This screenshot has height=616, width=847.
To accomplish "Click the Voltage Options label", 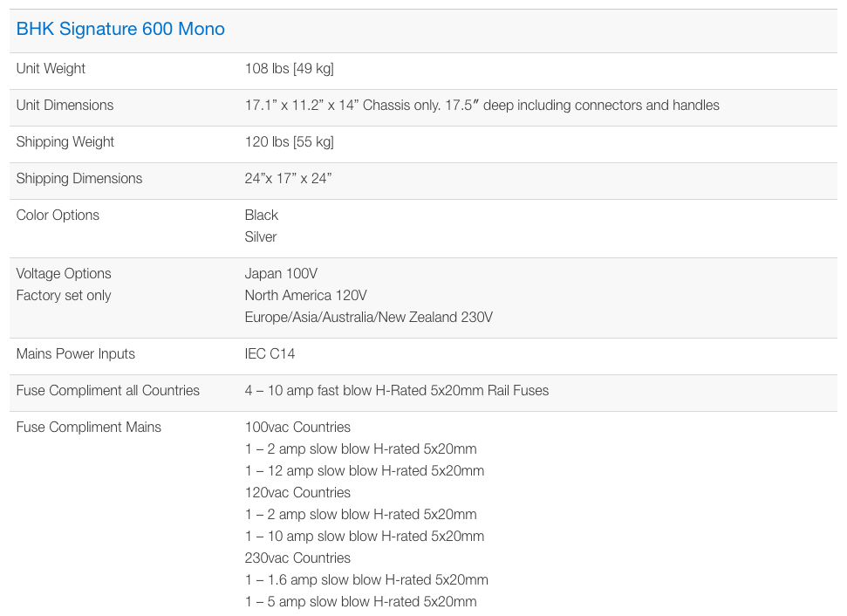I will [x=64, y=274].
